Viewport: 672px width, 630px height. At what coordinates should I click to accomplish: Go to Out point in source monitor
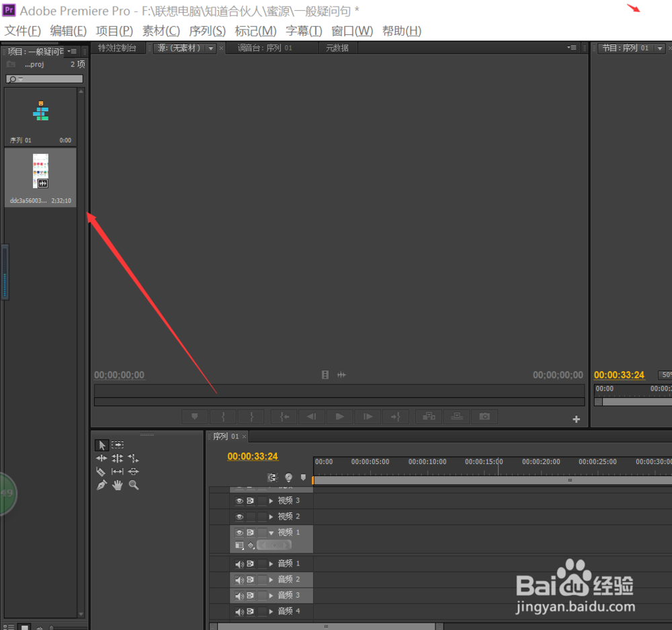point(396,416)
